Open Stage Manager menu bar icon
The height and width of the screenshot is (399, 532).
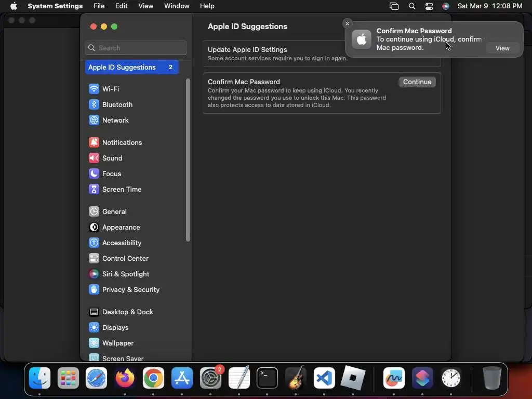[x=394, y=6]
